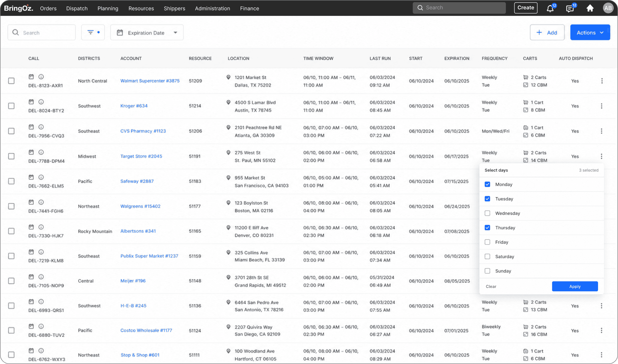Image resolution: width=618 pixels, height=364 pixels.
Task: Click the Add button
Action: 547,32
